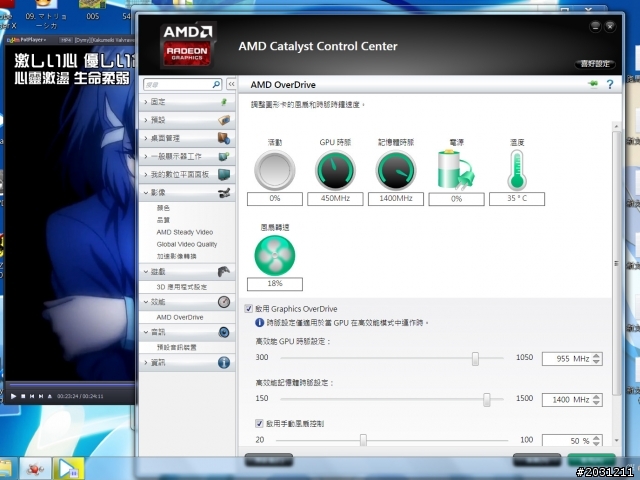Open the 加速影像轉換 page
The height and width of the screenshot is (480, 640).
(176, 256)
